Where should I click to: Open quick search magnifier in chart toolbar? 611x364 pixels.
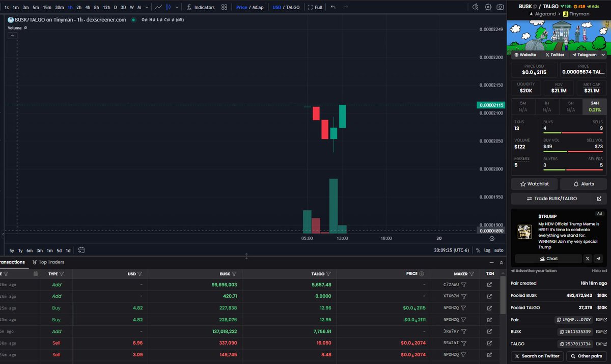point(475,7)
